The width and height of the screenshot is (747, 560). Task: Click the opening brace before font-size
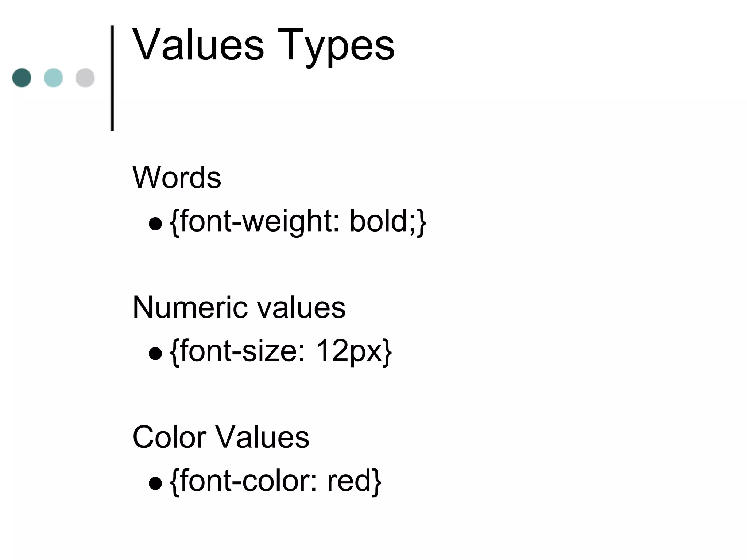click(x=174, y=352)
